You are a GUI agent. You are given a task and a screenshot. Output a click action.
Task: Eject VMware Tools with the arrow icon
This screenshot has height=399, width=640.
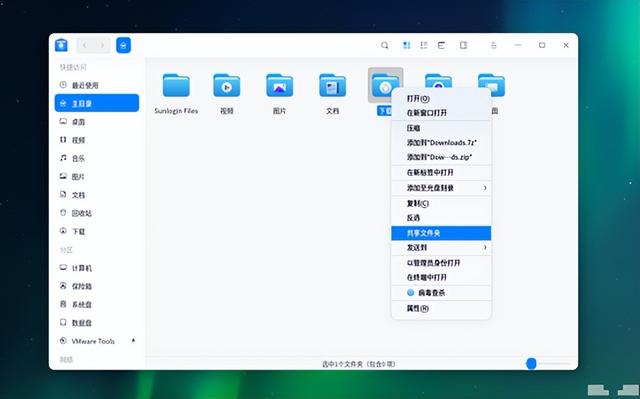click(133, 340)
